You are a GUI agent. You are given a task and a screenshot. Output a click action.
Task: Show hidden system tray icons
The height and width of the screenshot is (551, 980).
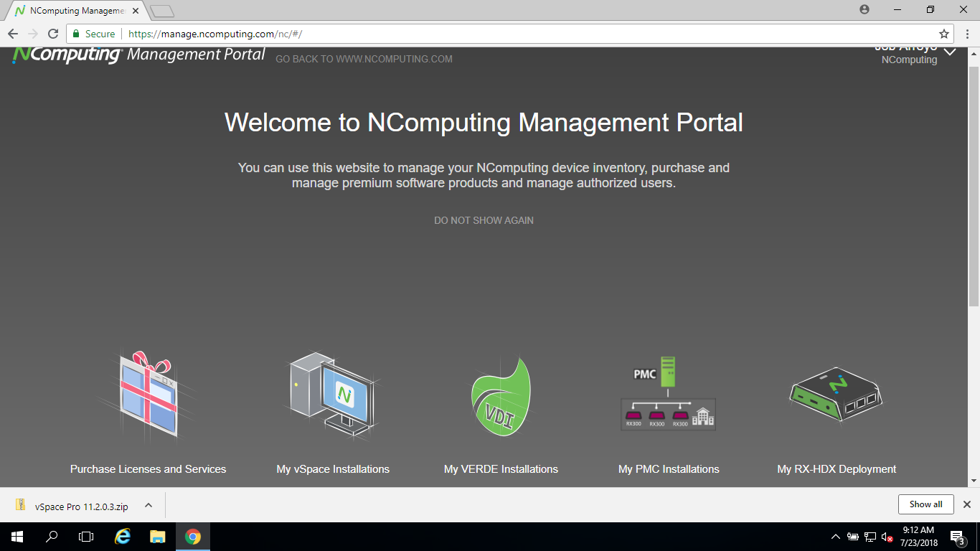[835, 537]
